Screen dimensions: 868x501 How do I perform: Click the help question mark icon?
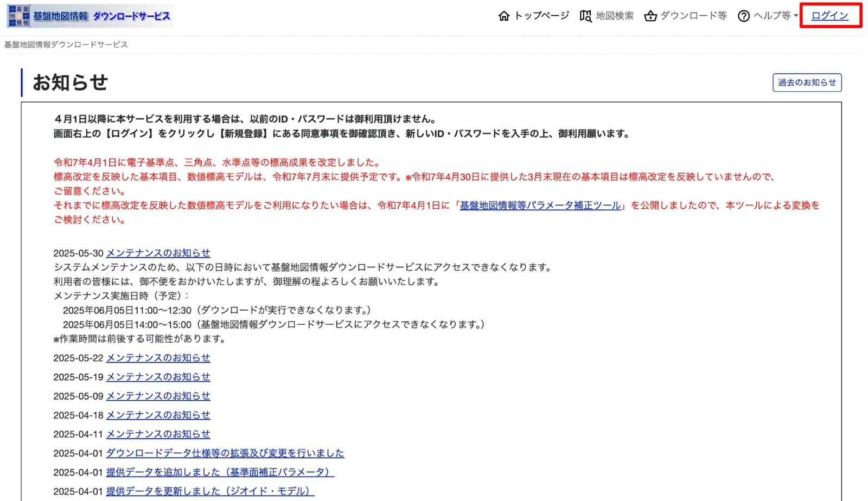(744, 16)
